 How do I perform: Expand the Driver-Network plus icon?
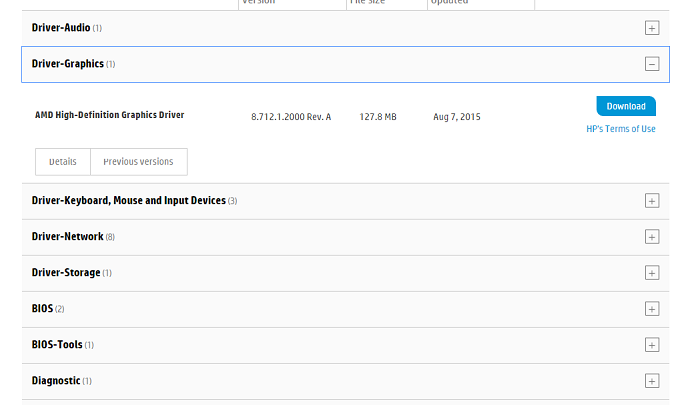click(652, 237)
